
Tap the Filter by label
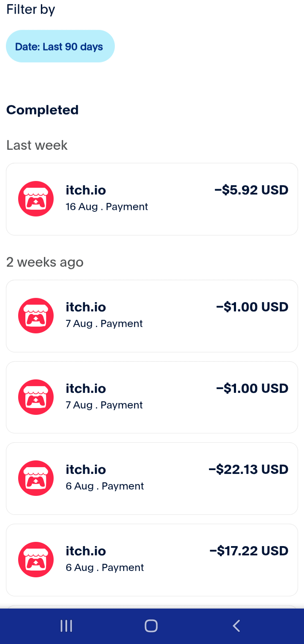pyautogui.click(x=30, y=9)
